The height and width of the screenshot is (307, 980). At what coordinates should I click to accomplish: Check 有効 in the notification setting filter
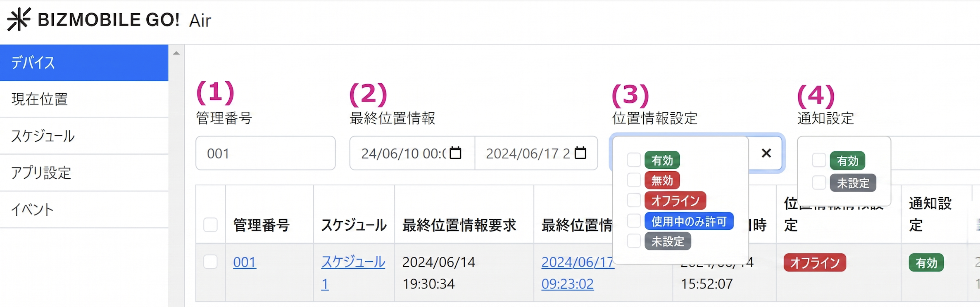(819, 160)
